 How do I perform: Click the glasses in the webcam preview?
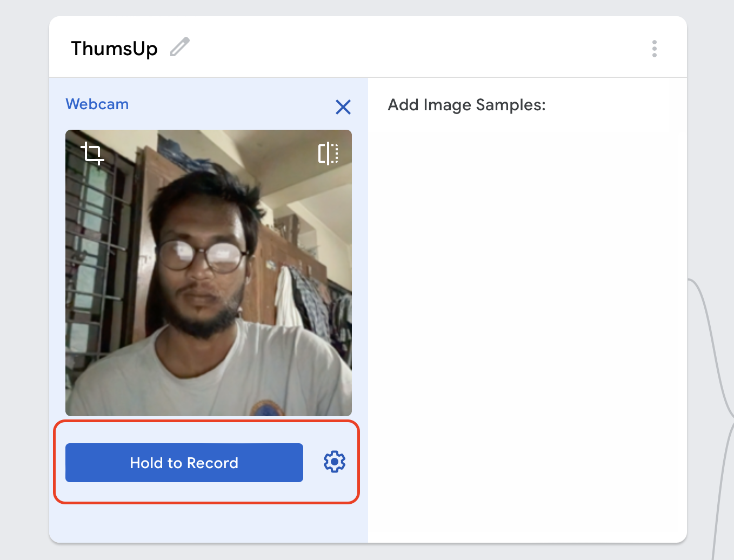(x=202, y=256)
